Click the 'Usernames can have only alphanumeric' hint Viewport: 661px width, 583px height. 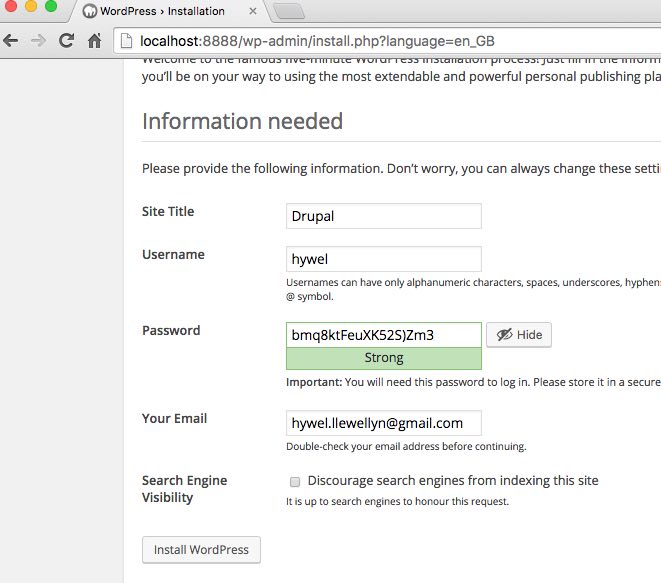click(473, 289)
